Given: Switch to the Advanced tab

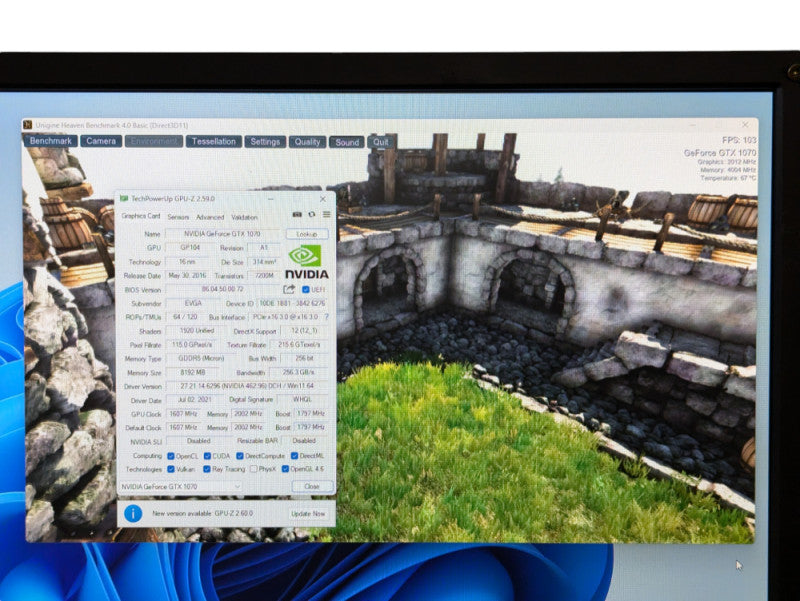Looking at the screenshot, I should [210, 217].
